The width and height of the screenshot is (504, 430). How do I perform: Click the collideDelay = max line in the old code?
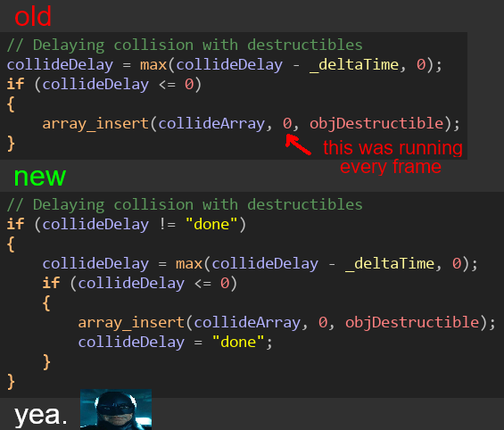click(225, 64)
